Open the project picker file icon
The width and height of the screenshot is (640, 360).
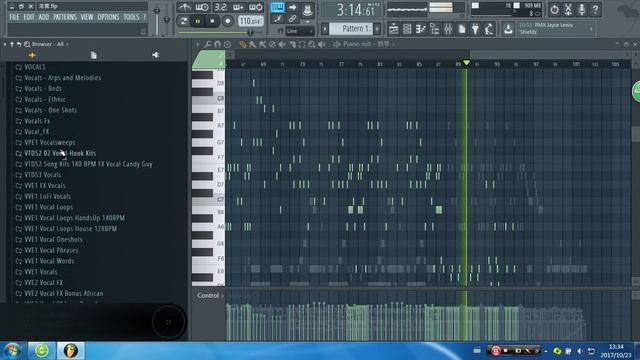(462, 29)
